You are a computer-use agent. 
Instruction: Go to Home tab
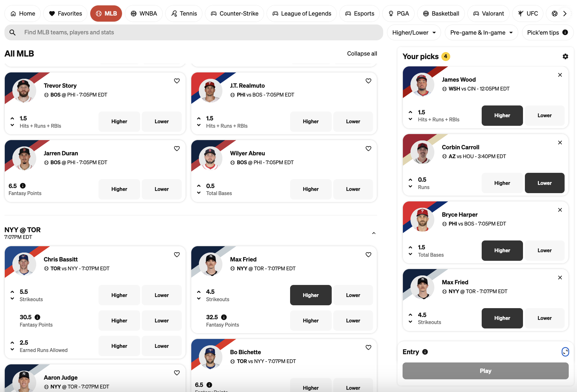pyautogui.click(x=23, y=14)
